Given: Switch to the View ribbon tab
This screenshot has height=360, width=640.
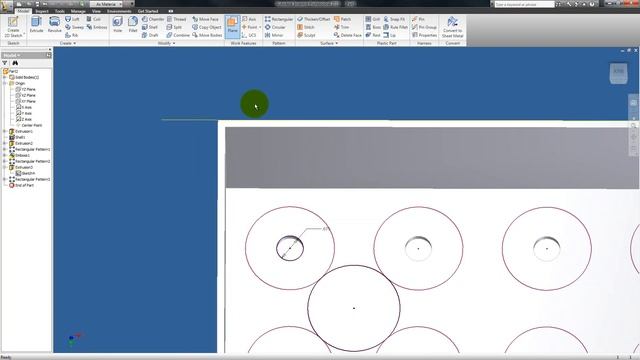Looking at the screenshot, I should point(96,11).
